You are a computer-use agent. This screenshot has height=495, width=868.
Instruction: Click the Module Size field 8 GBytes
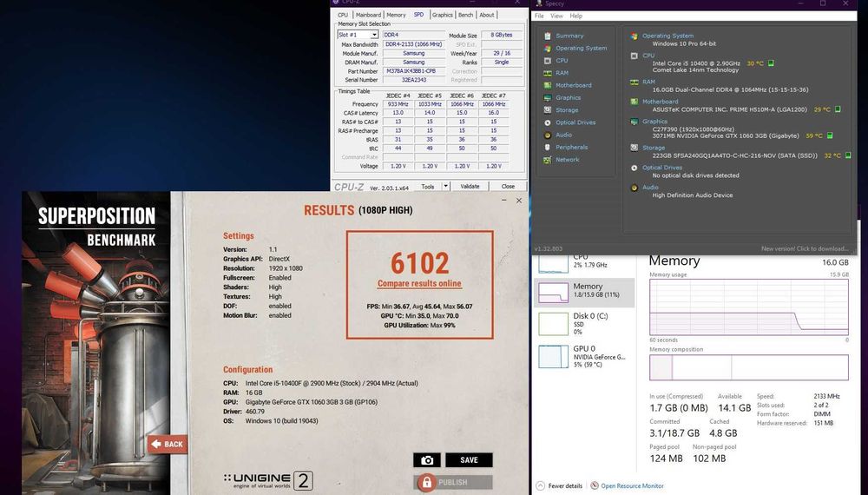click(x=501, y=35)
